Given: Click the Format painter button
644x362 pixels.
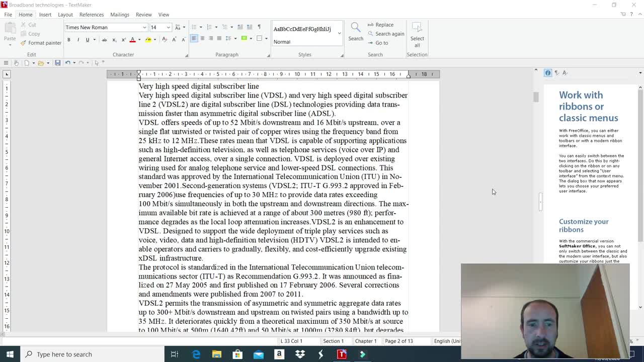Looking at the screenshot, I should (x=41, y=43).
